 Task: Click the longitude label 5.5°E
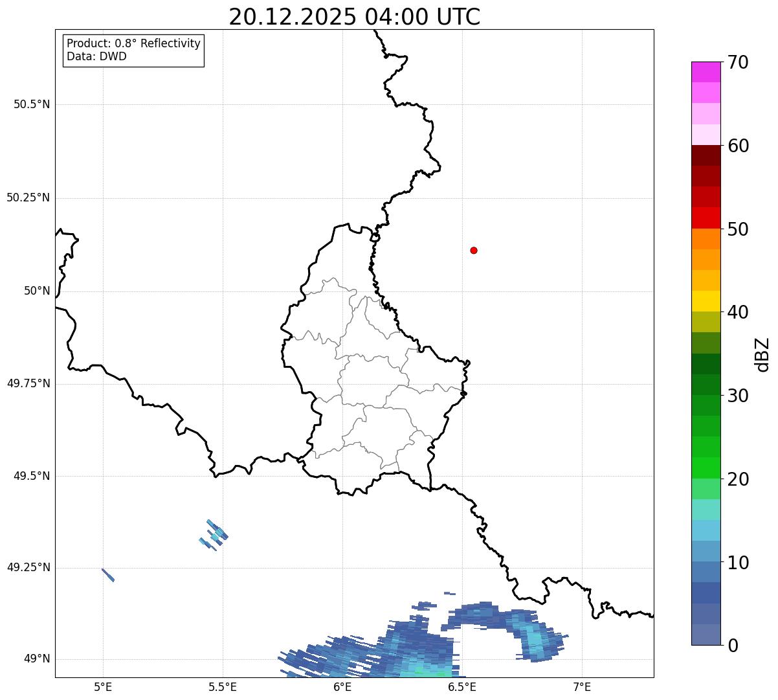pyautogui.click(x=223, y=686)
